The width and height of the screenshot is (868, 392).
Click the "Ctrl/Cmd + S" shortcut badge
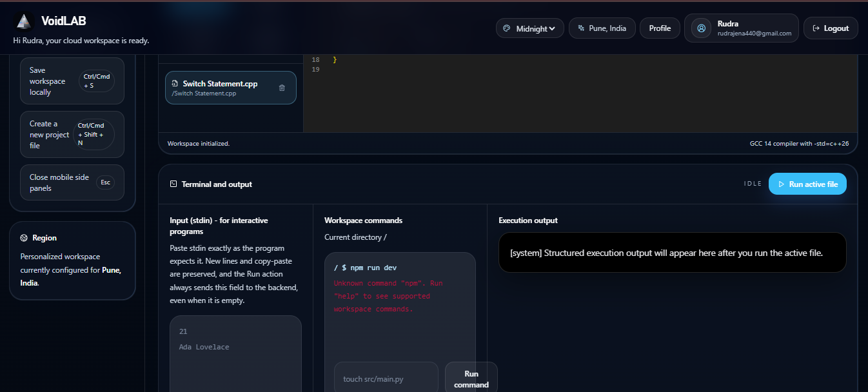97,81
